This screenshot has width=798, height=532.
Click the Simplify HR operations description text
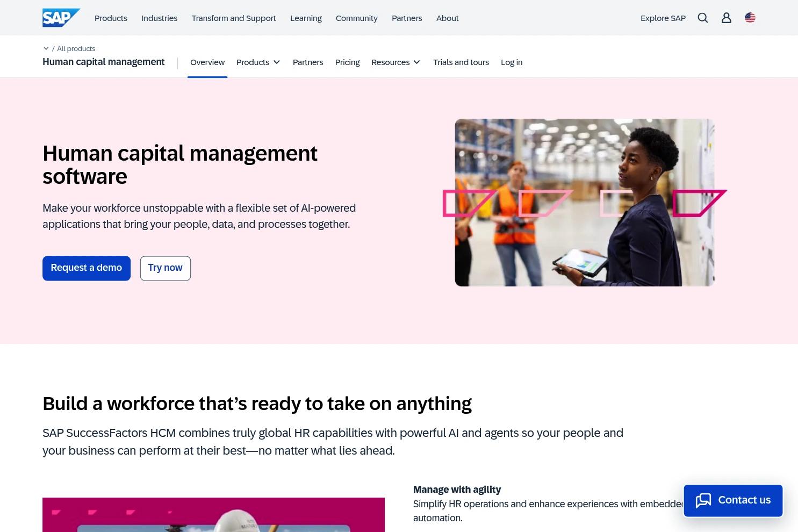548,511
